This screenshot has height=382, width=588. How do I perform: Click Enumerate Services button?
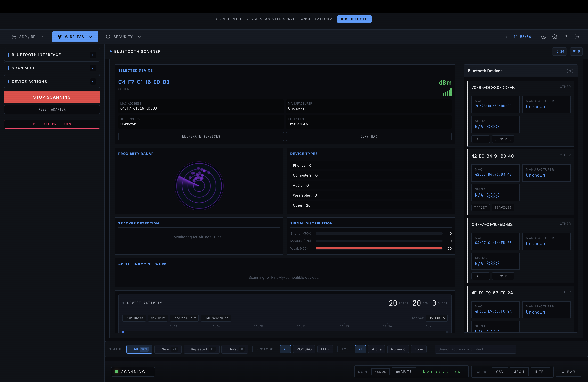click(201, 136)
